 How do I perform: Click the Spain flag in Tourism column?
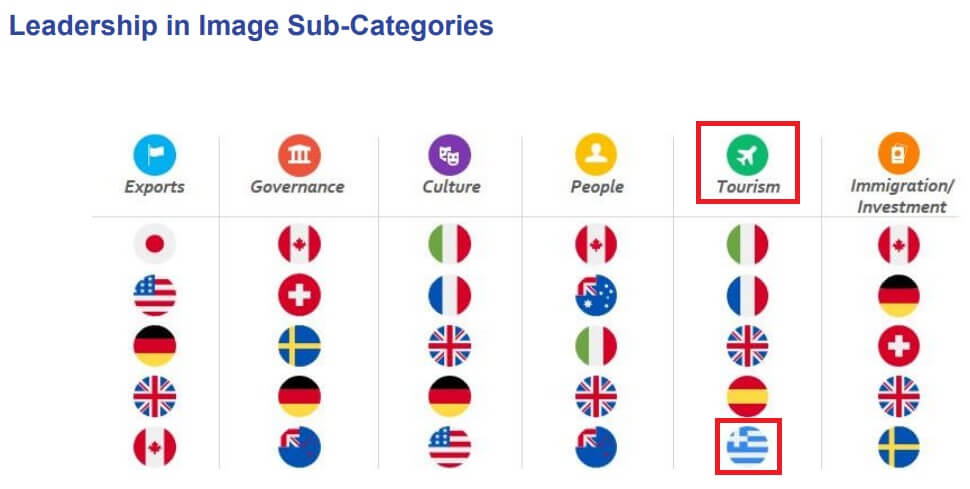coord(747,397)
